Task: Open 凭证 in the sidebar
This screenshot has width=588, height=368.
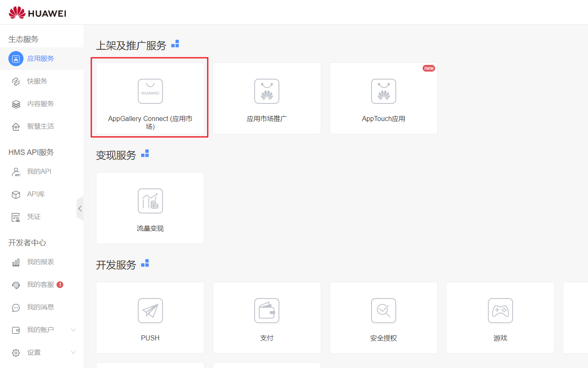Action: coord(42,217)
